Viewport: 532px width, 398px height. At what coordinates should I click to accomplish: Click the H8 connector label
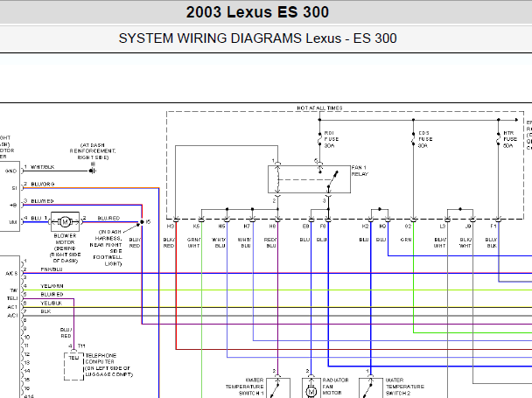(272, 226)
